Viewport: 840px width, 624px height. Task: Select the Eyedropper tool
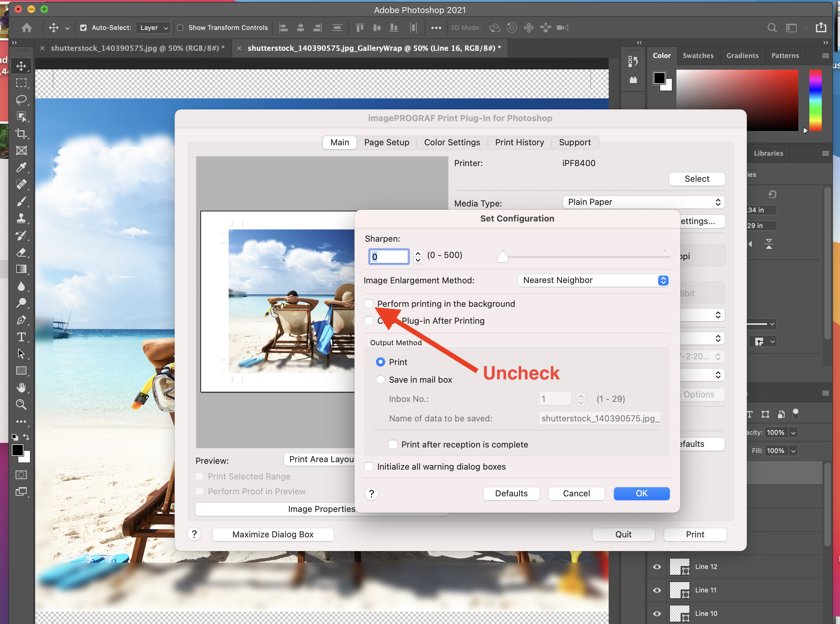click(21, 167)
